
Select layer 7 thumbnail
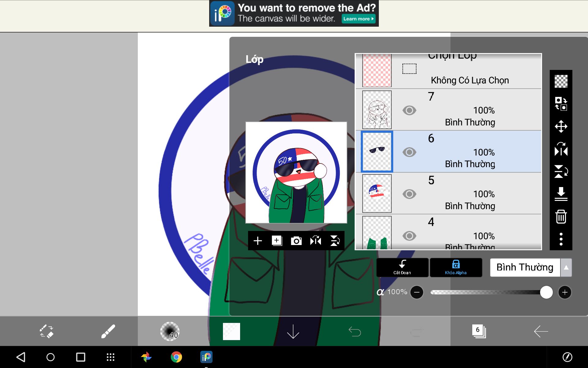point(377,110)
